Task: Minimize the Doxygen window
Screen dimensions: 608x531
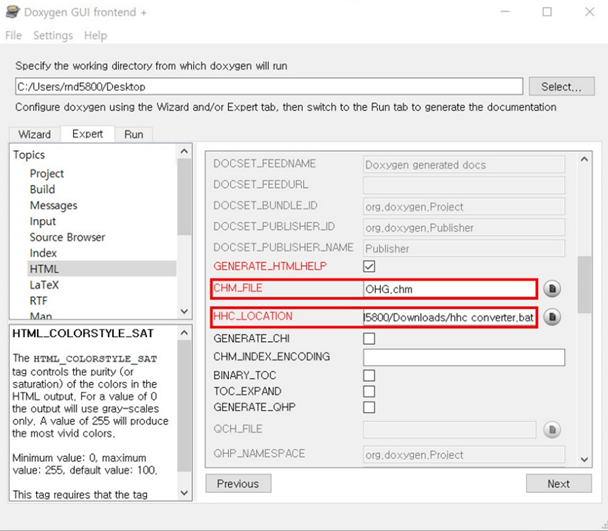Action: click(x=505, y=12)
